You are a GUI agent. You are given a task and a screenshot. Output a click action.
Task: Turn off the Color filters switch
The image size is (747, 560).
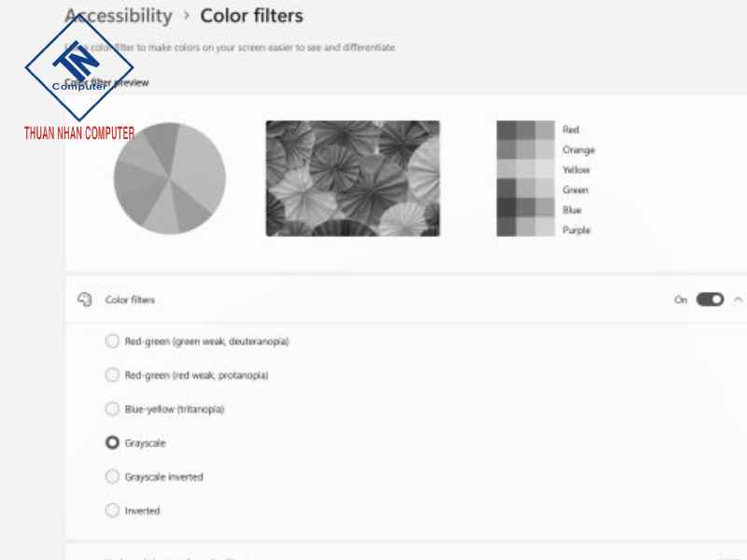[x=710, y=300]
